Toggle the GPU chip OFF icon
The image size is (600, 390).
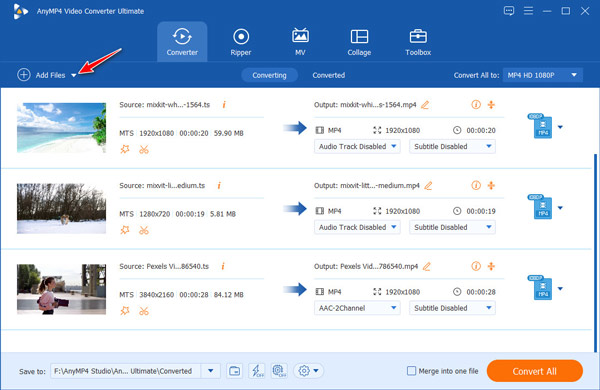(279, 370)
